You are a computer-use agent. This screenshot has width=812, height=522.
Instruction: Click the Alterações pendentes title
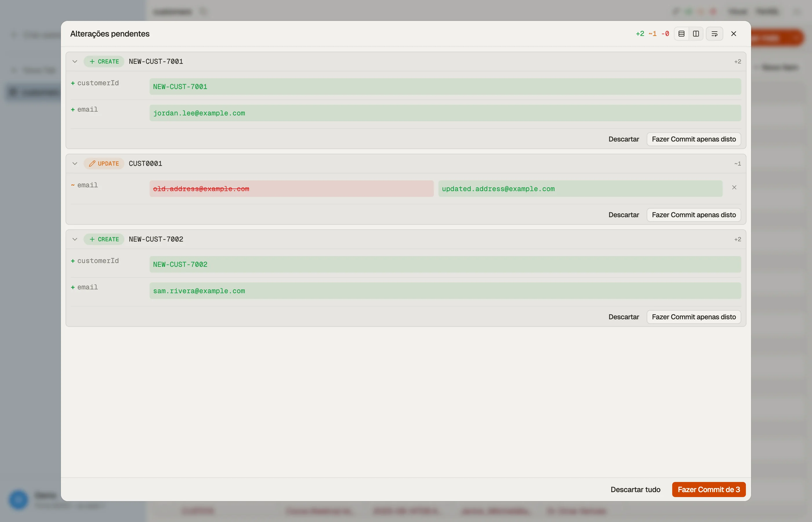point(110,34)
